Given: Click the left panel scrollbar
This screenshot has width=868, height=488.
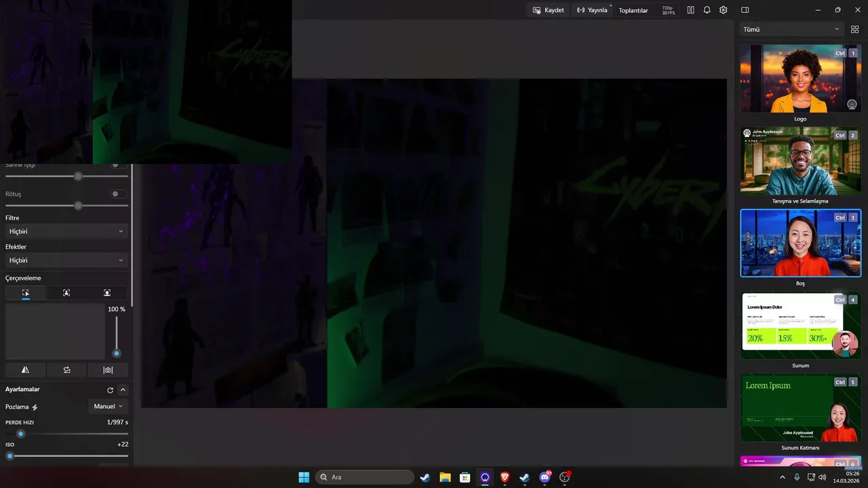Looking at the screenshot, I should point(132,234).
